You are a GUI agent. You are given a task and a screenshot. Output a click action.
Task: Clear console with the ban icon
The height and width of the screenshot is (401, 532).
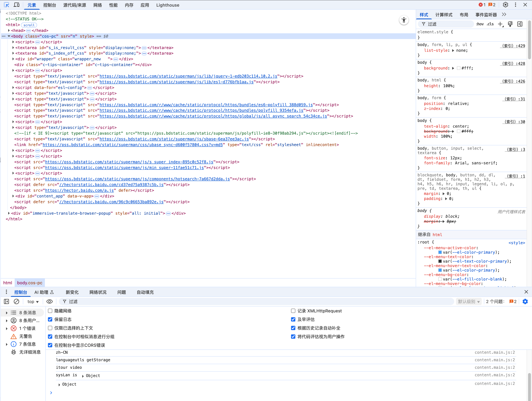click(x=16, y=302)
